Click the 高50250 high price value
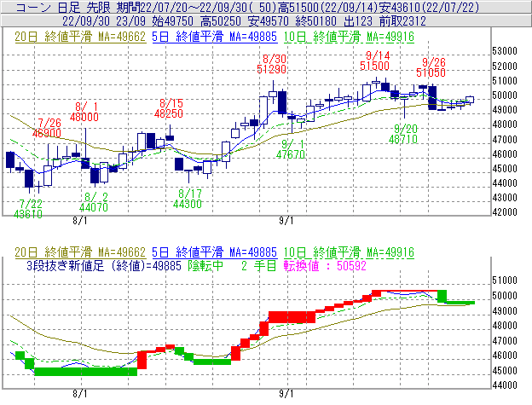This screenshot has height=405, width=532. pos(221,21)
